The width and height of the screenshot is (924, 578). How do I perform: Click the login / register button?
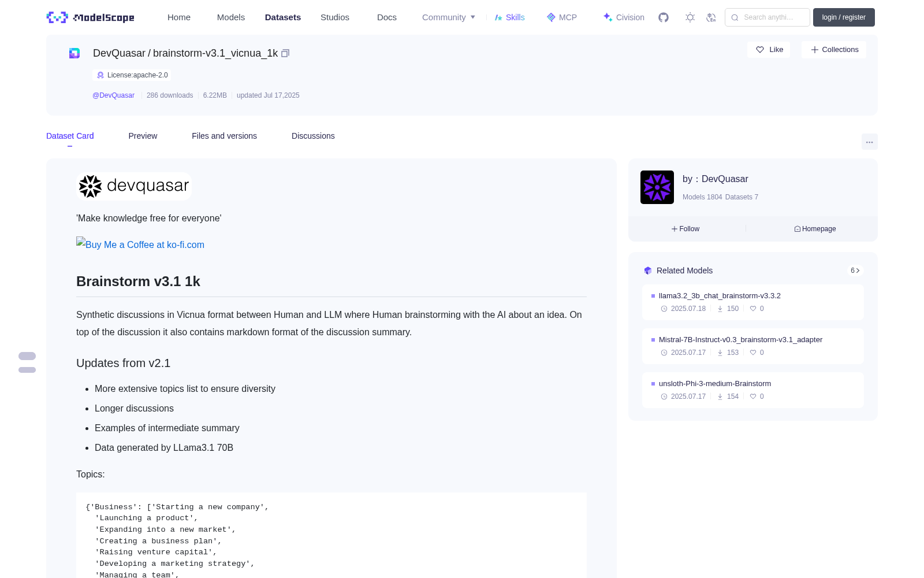[x=844, y=17]
